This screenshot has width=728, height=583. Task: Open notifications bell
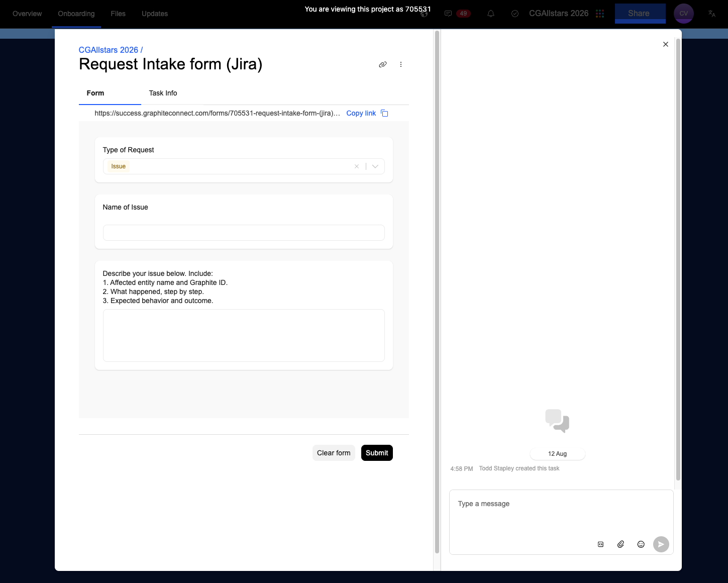(491, 14)
